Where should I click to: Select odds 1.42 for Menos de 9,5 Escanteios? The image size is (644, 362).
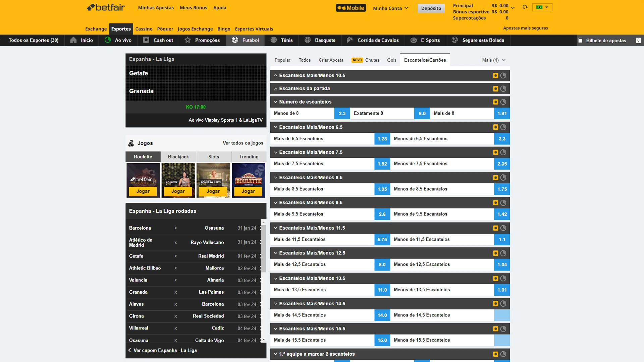(502, 214)
